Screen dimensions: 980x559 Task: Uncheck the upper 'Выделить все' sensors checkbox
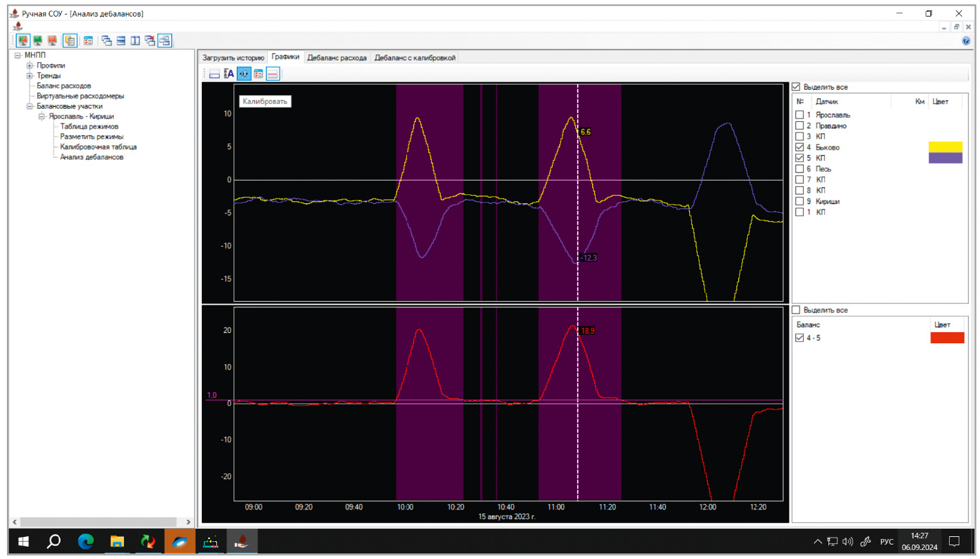click(796, 87)
